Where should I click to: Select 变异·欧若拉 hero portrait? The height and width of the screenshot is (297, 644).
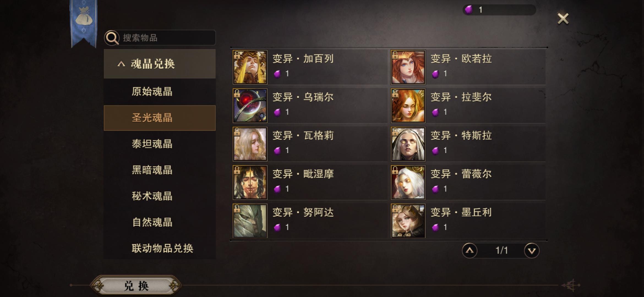coord(408,67)
